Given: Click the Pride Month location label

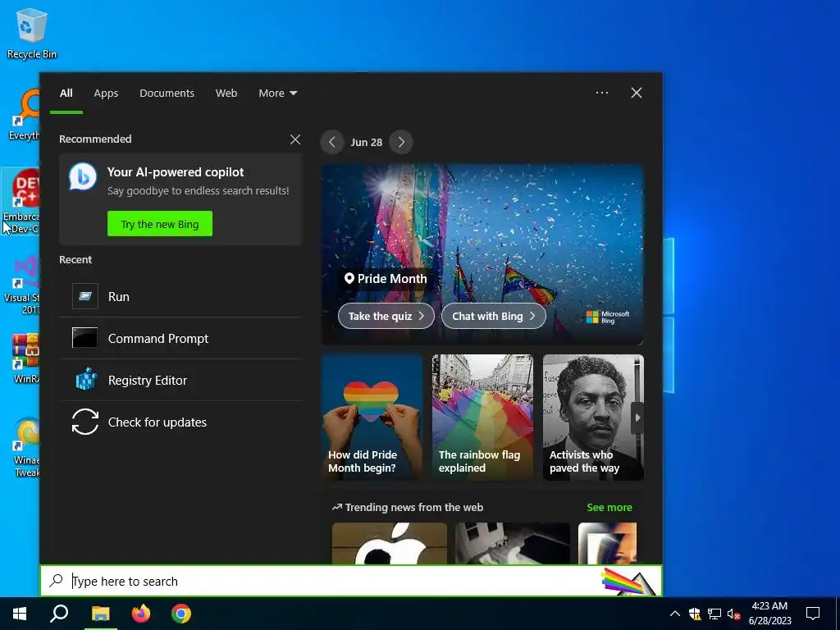Looking at the screenshot, I should [386, 279].
